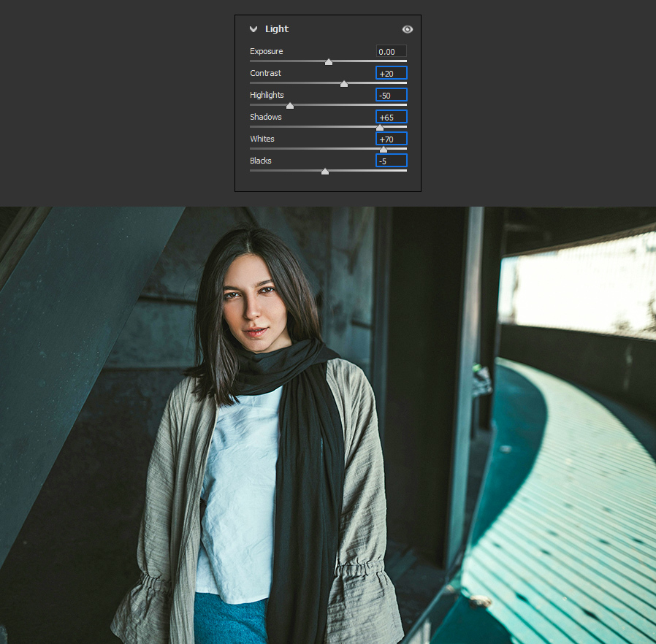Image resolution: width=656 pixels, height=644 pixels.
Task: Click the Shadows value field
Action: 391,117
